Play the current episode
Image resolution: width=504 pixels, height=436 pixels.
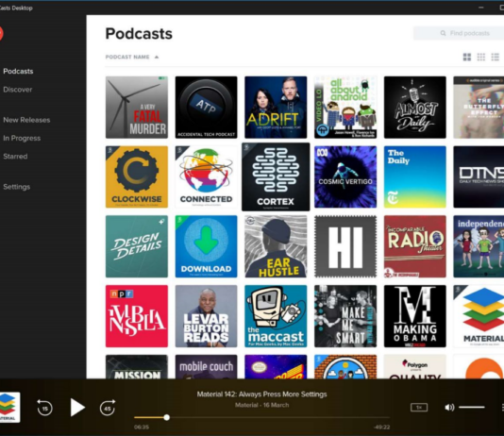(x=77, y=408)
